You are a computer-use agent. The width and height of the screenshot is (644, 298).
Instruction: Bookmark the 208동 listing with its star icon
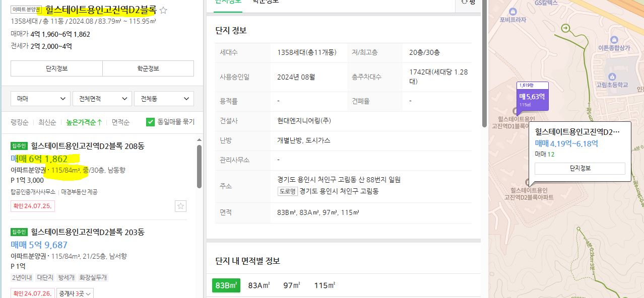181,205
